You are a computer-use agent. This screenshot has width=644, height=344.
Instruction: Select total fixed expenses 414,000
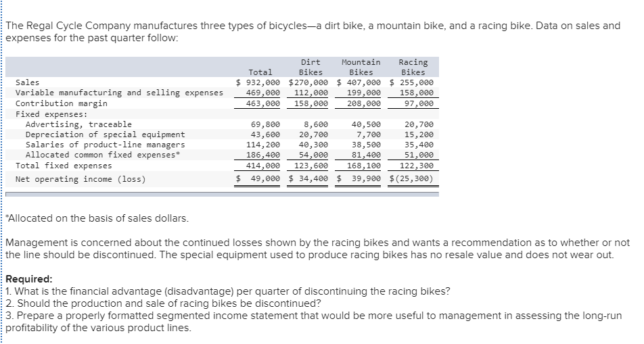click(x=263, y=166)
